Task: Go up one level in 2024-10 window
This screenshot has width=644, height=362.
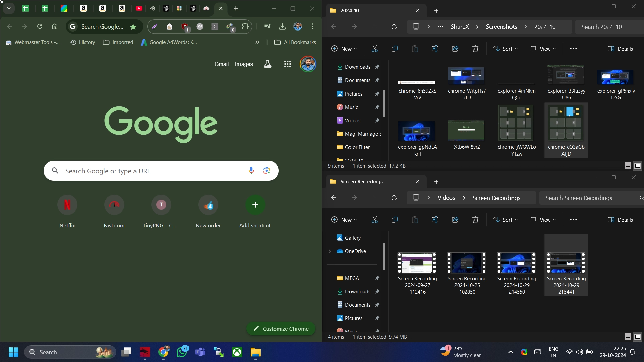Action: click(374, 27)
